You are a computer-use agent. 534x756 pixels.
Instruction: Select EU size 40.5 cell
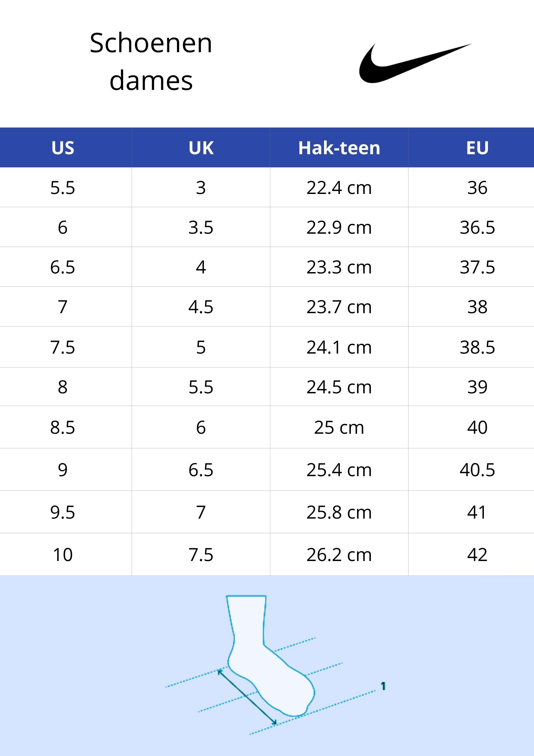[x=477, y=470]
